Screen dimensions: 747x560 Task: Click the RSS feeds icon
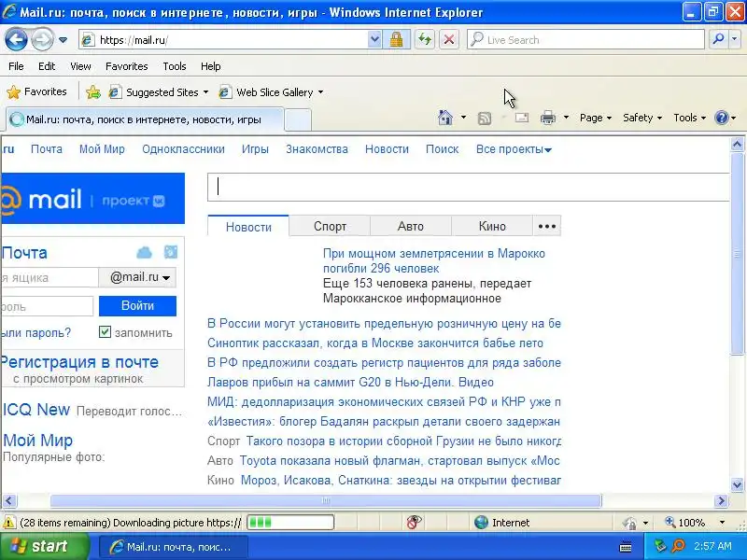coord(484,119)
